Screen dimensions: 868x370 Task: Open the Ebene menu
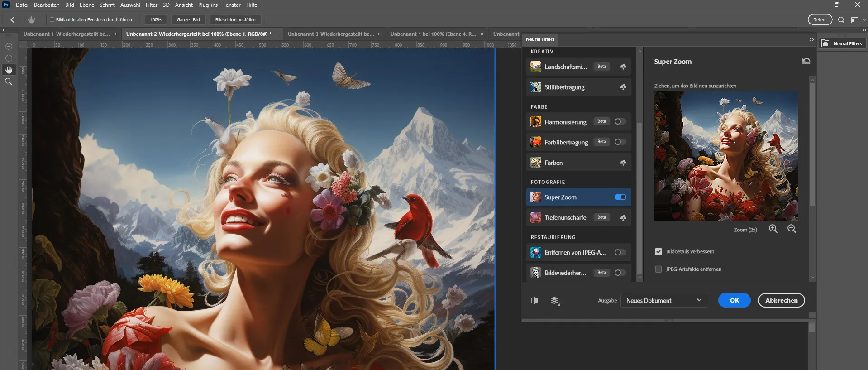coord(87,5)
